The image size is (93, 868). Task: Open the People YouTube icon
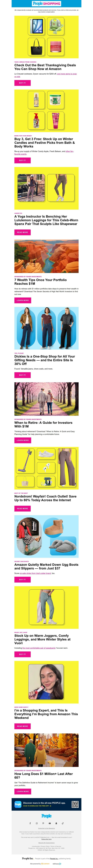click(x=50, y=823)
